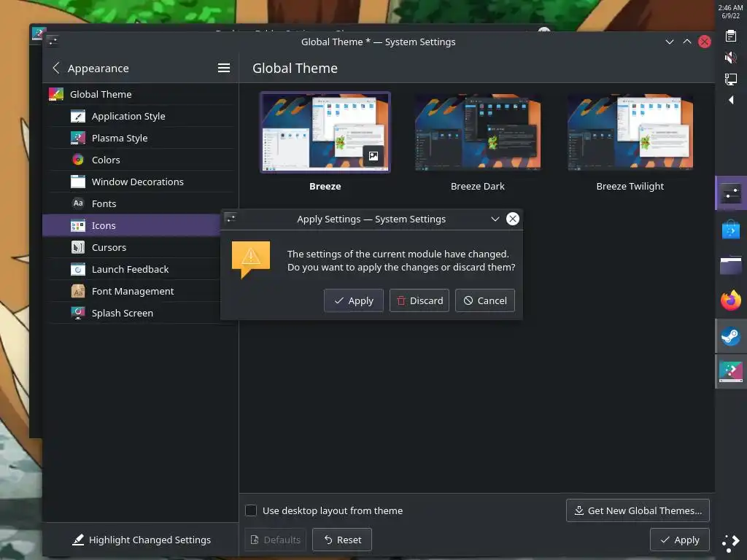Click the Font Management icon
Image resolution: width=747 pixels, height=560 pixels.
[x=77, y=291]
